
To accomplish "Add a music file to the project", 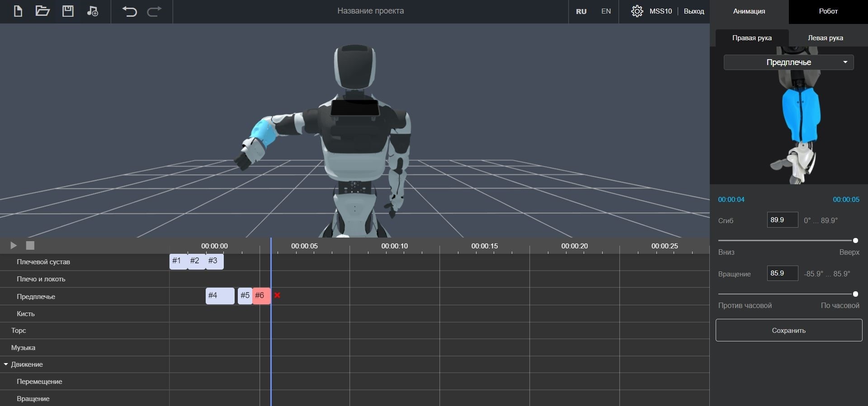I will coord(93,11).
